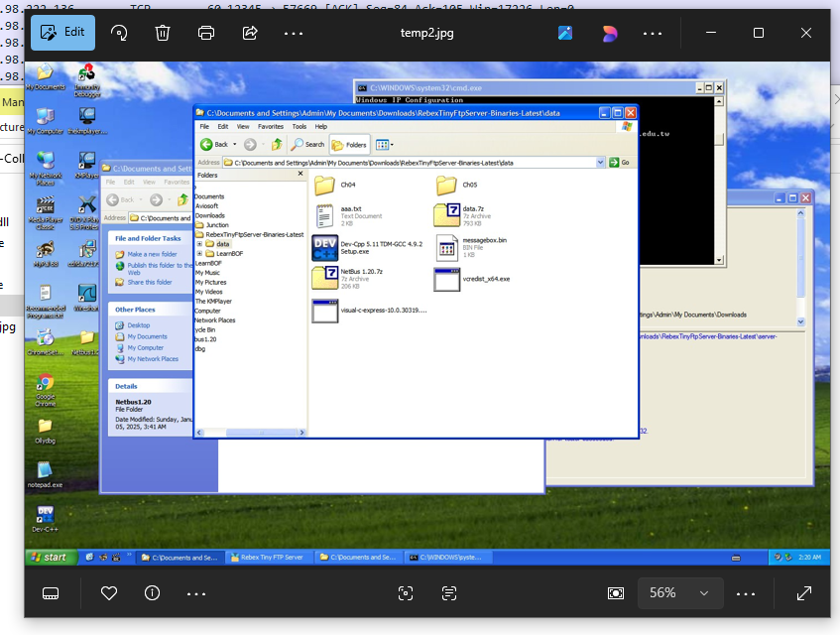
Task: Open the more options menu beside Share
Action: (x=294, y=32)
